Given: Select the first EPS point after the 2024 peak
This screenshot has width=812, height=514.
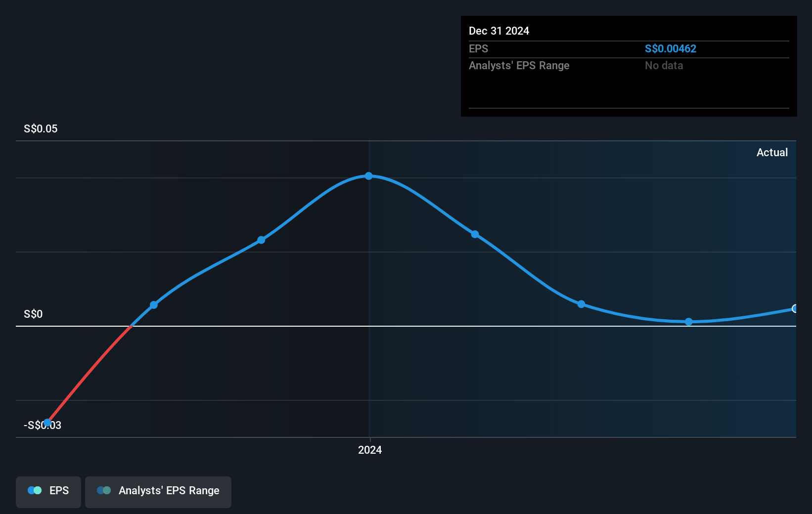Looking at the screenshot, I should pyautogui.click(x=475, y=234).
